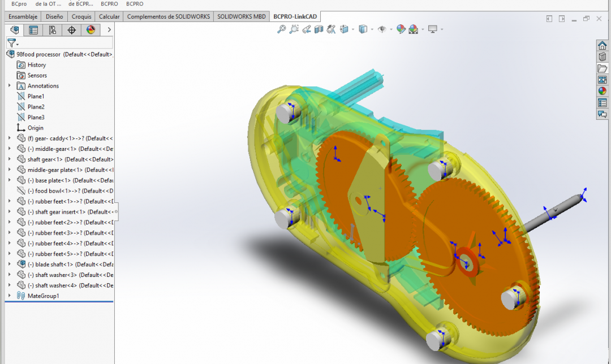Switch to the PropertyManager tab icon
The width and height of the screenshot is (611, 364).
tap(33, 30)
